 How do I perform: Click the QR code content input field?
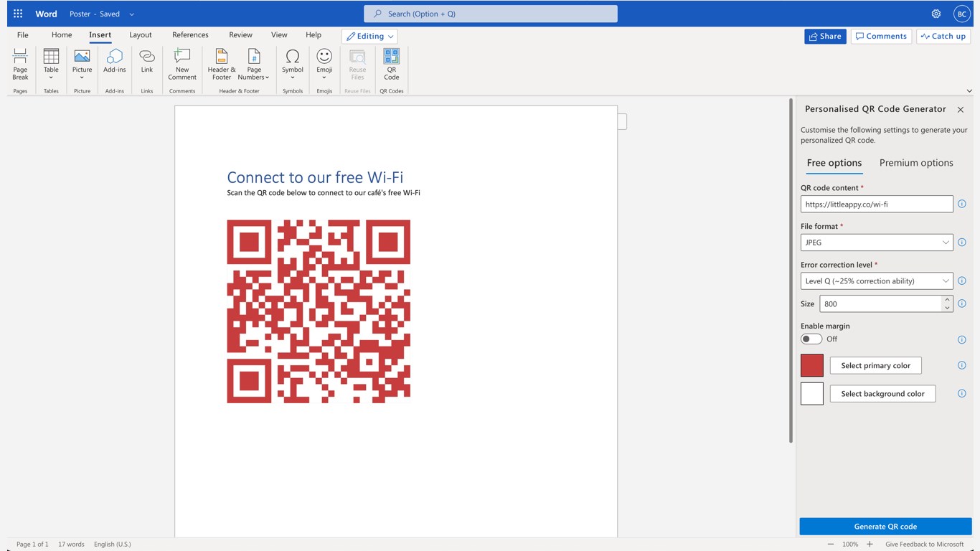[877, 204]
